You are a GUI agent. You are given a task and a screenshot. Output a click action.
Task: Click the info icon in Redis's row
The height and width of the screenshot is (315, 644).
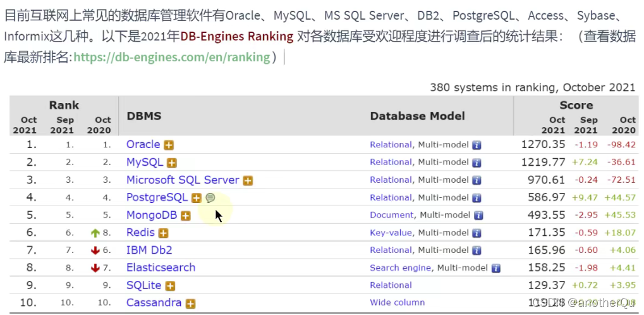tap(477, 233)
